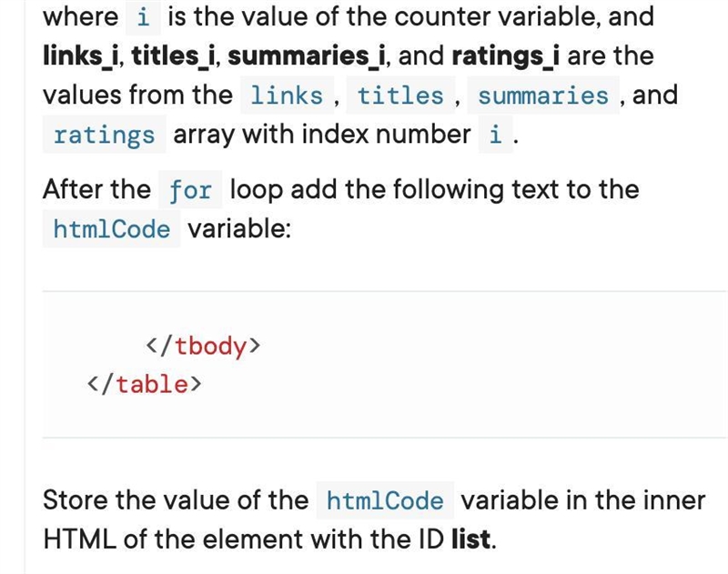
Task: Click the htmlCode code before 'variable:'
Action: click(111, 229)
